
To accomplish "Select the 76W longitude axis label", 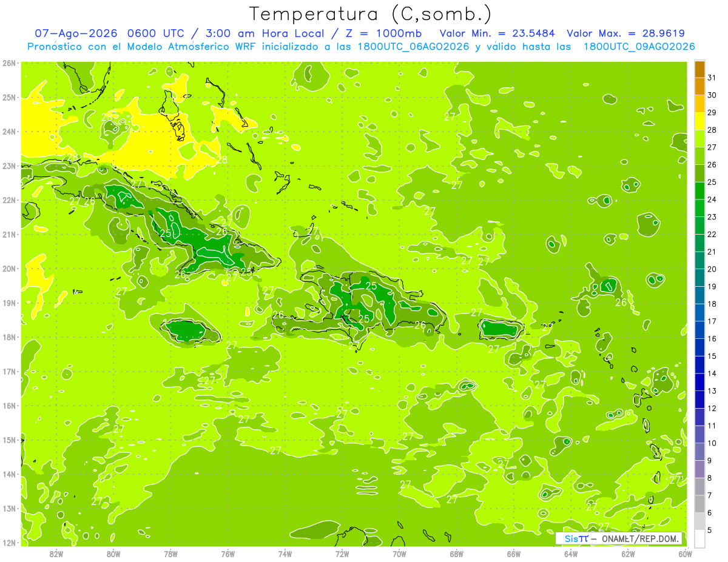I will [227, 554].
